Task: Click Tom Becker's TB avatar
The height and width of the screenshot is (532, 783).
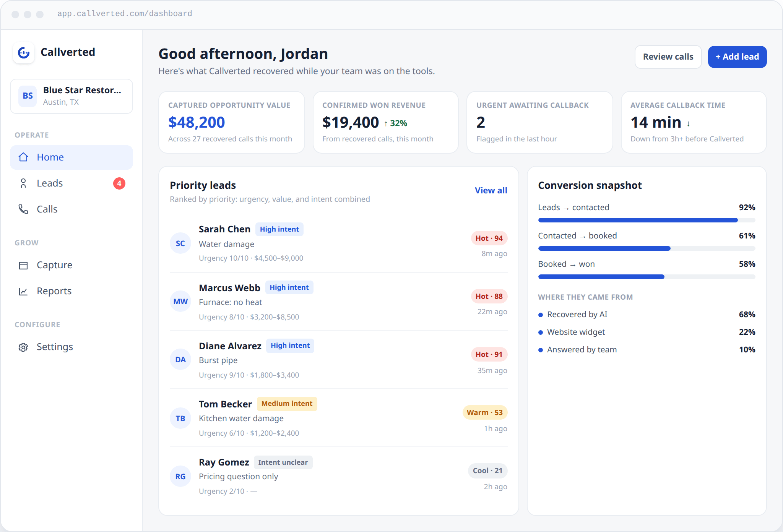Action: (x=180, y=418)
